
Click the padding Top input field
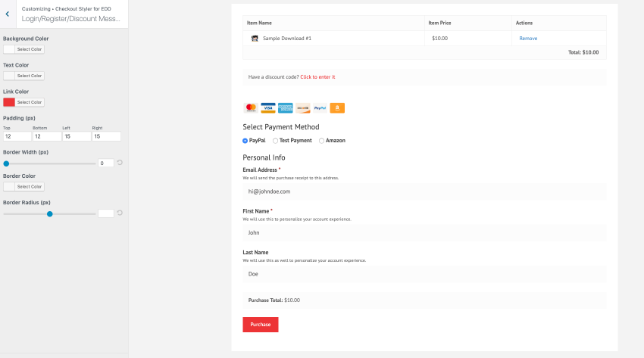(x=17, y=136)
